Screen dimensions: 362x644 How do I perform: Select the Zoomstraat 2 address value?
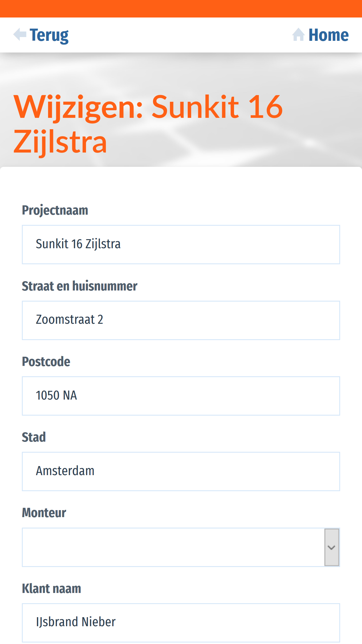69,320
